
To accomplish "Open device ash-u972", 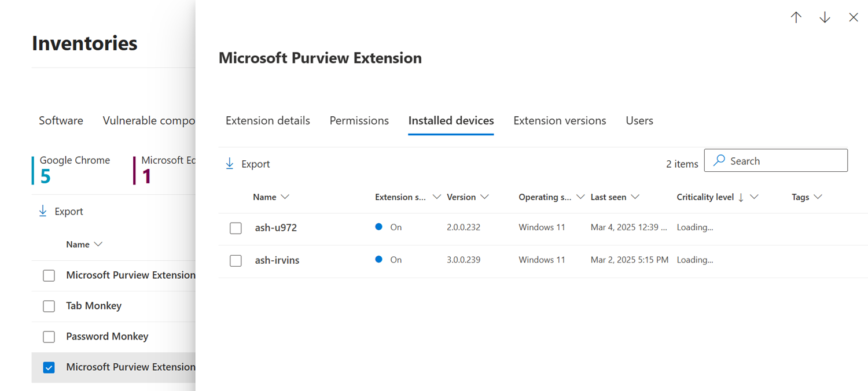I will pos(276,228).
